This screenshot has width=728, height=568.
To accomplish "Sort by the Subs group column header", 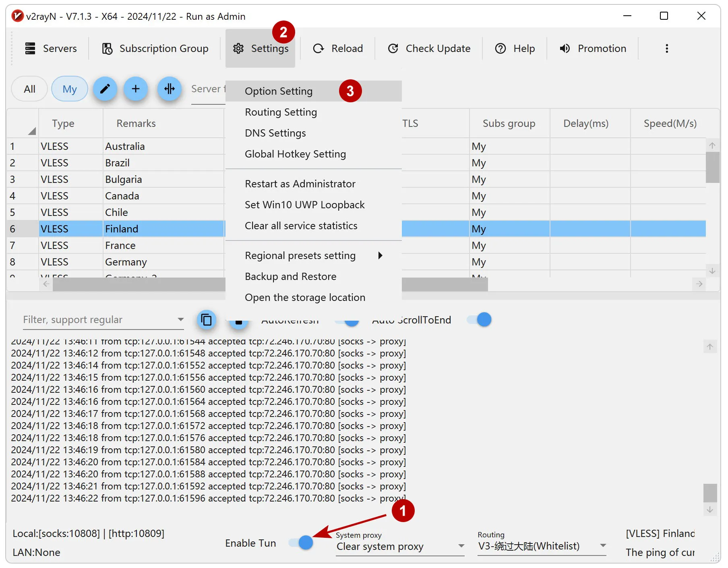I will point(509,123).
